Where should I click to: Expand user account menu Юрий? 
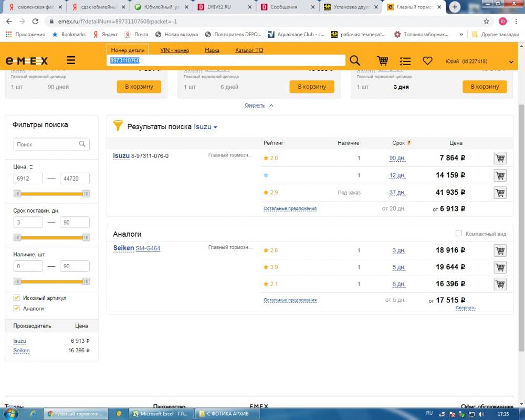[x=511, y=61]
